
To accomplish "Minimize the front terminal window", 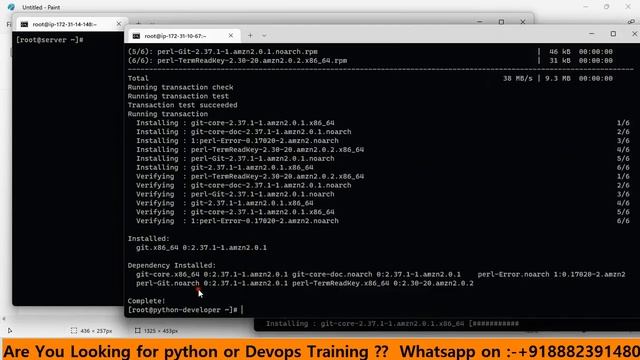I will coord(592,34).
